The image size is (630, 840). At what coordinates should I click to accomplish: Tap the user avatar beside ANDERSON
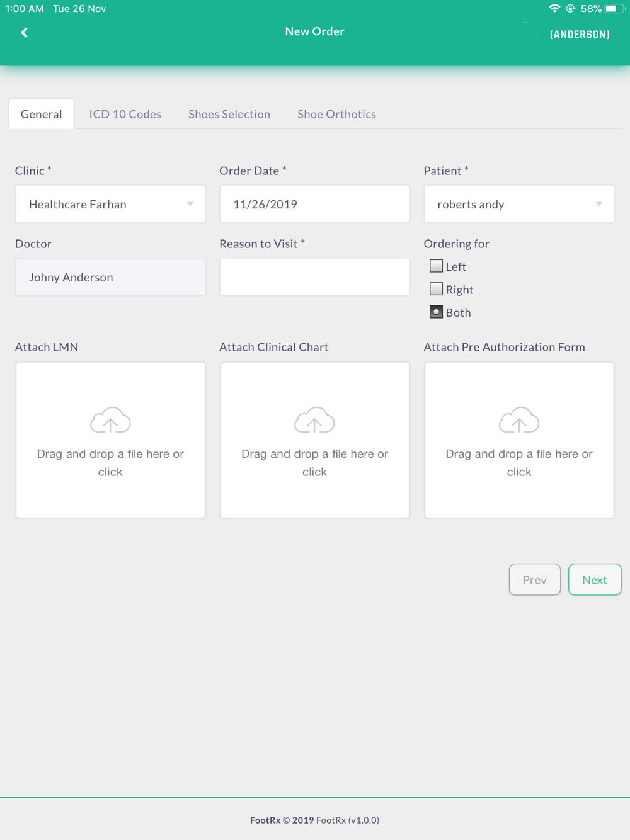click(x=525, y=35)
